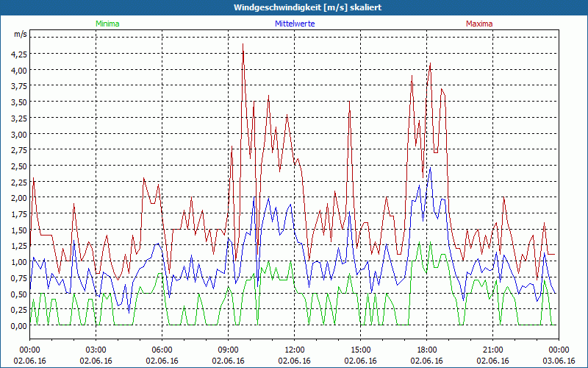Click the 2,75 y-axis value
The image size is (588, 368).
click(19, 150)
